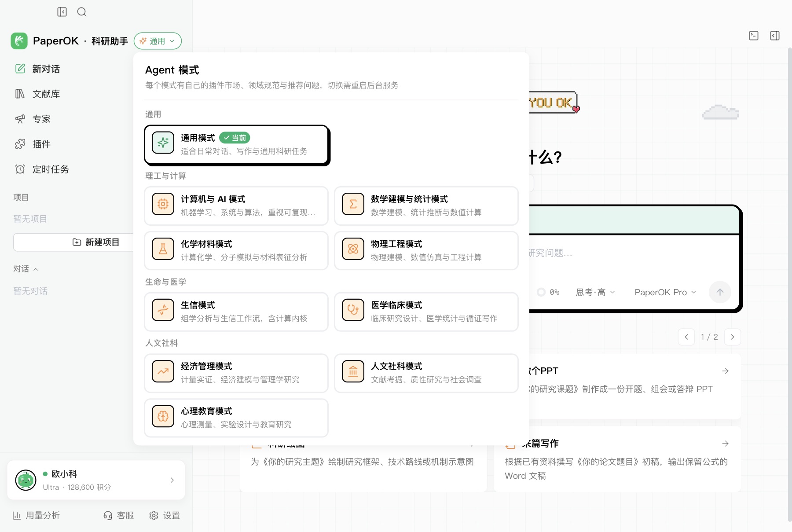Open the 专家 section

click(x=33, y=119)
